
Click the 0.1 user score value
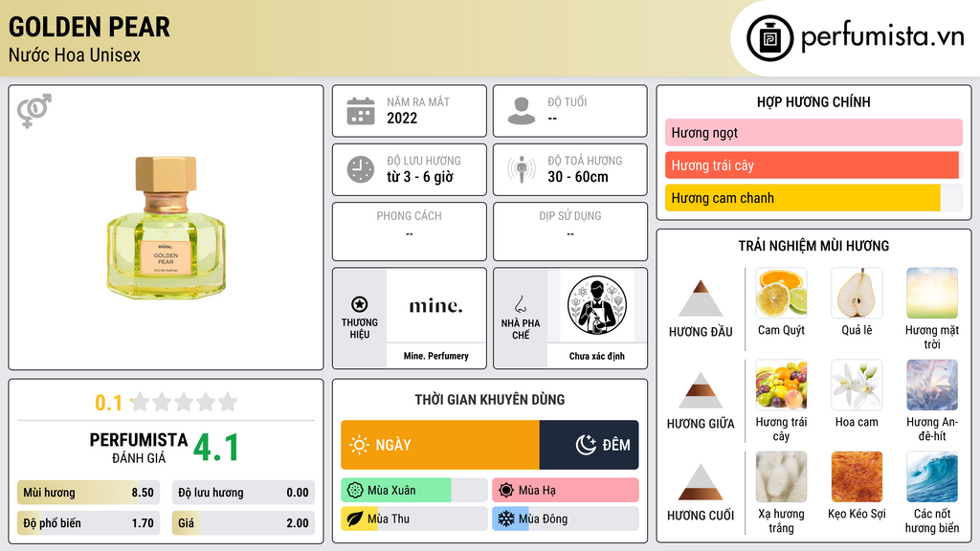(x=108, y=403)
